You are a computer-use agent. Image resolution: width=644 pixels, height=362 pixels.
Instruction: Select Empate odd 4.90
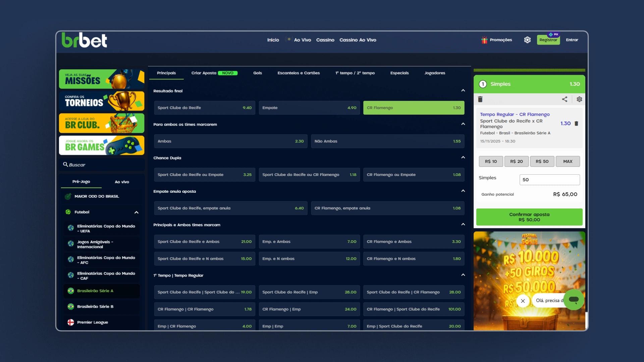tap(309, 108)
